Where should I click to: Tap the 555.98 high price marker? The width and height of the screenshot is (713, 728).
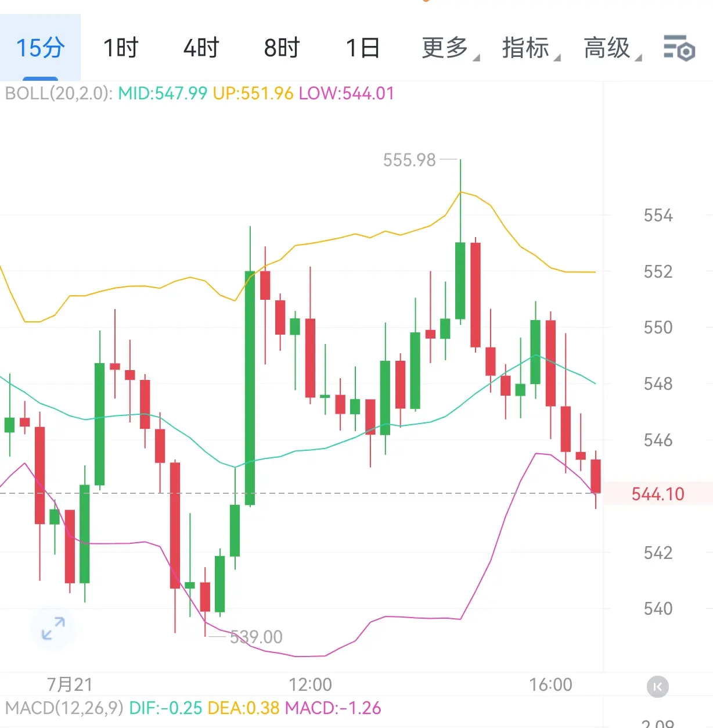click(409, 160)
